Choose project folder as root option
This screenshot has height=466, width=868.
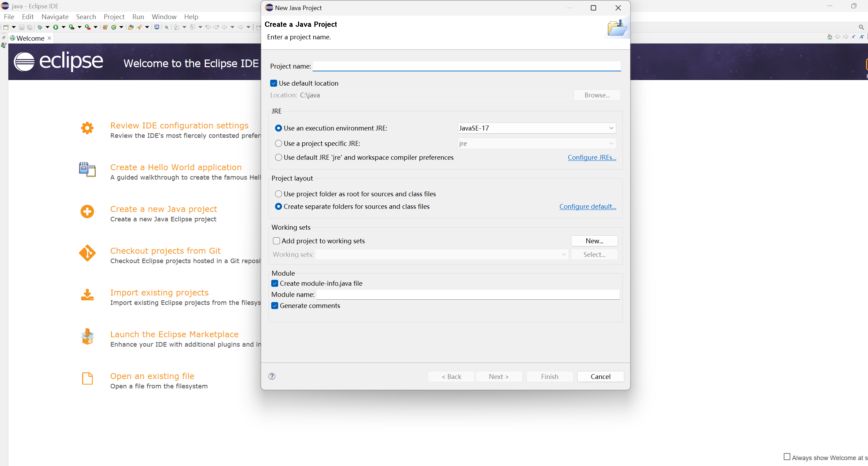tap(279, 194)
